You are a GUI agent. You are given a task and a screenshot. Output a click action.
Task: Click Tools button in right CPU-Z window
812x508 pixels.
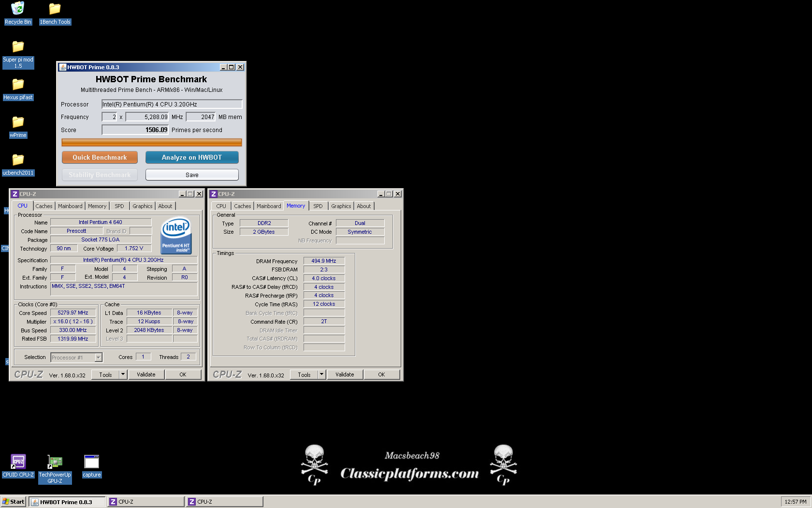pyautogui.click(x=304, y=374)
